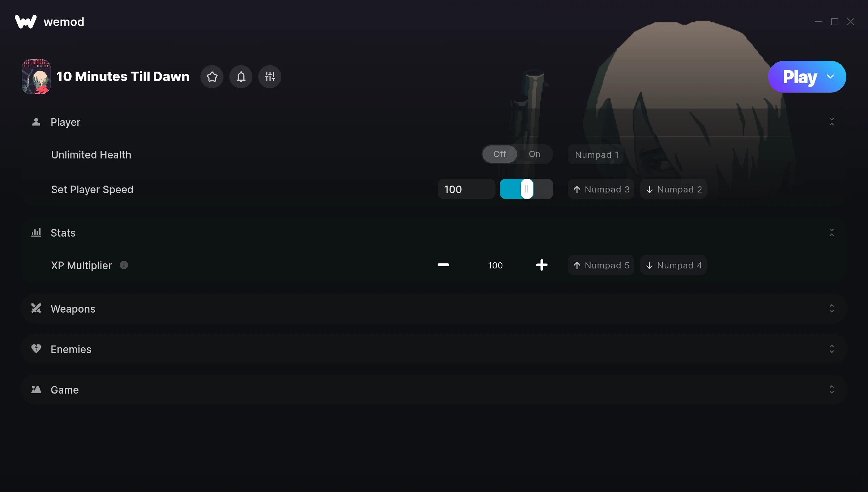
Task: Expand the Enemies section chevron
Action: tap(832, 349)
